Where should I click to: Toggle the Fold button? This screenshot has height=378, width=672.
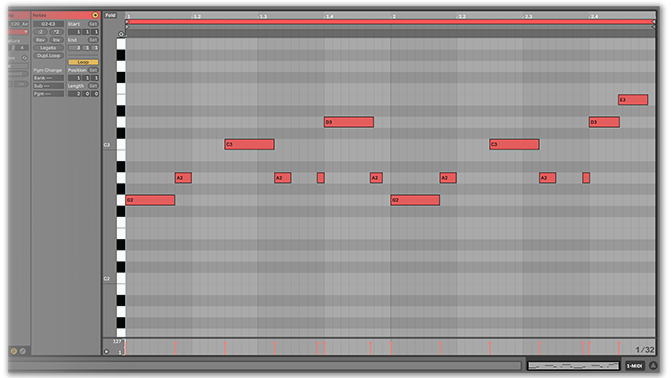[111, 15]
